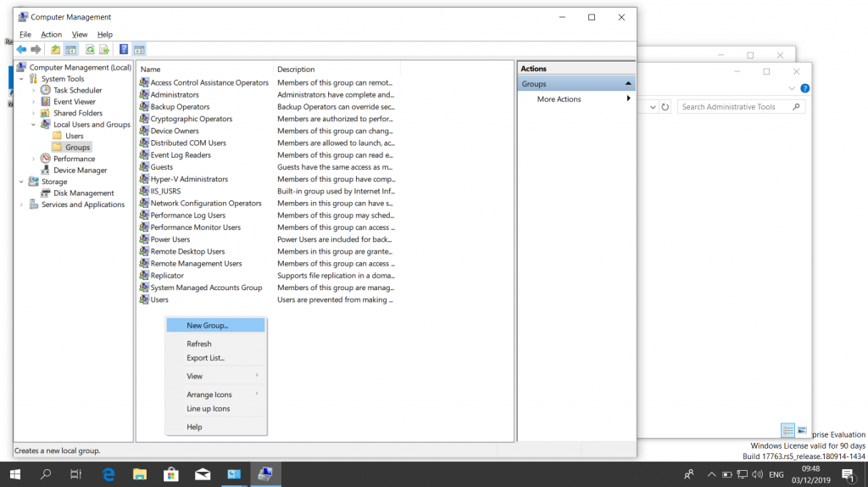Collapse the Local Users and Groups node

(x=33, y=125)
